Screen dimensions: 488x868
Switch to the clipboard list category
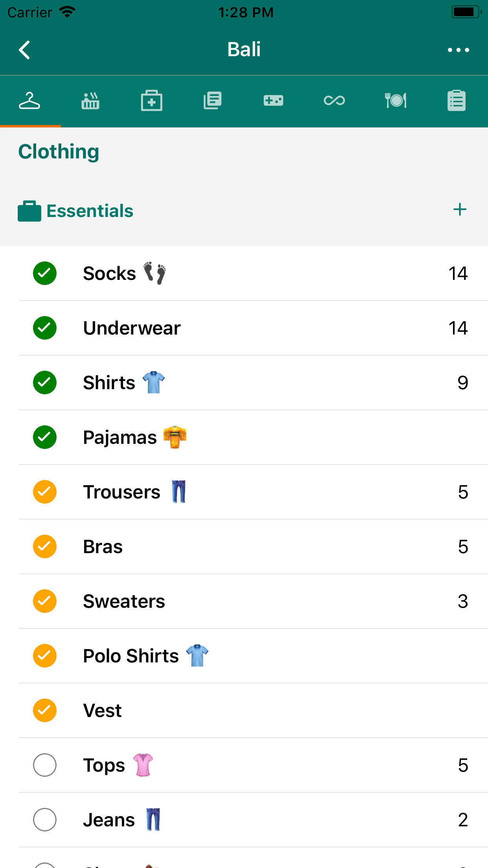[456, 101]
